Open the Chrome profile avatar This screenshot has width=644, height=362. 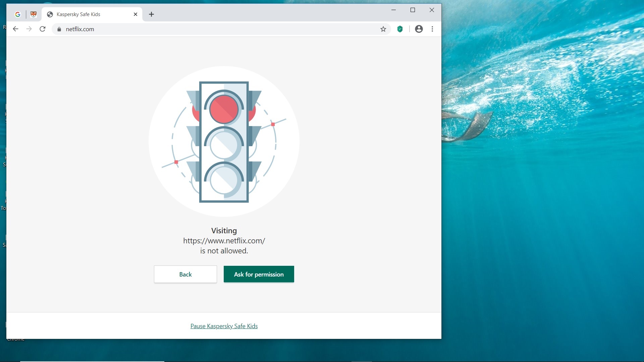coord(419,29)
